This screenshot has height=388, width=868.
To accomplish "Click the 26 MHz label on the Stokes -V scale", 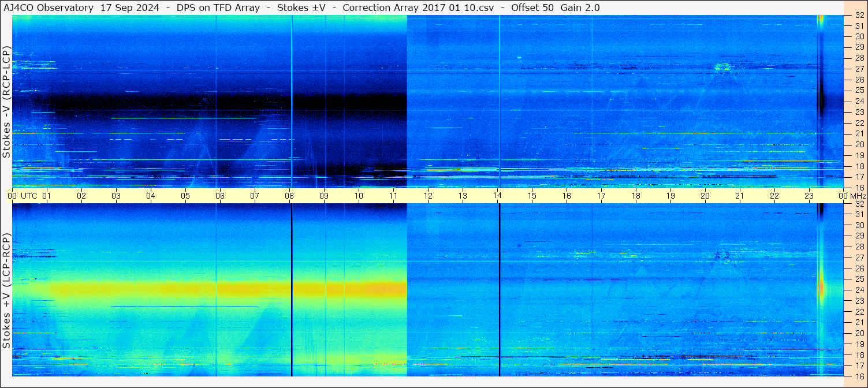I will coord(859,80).
